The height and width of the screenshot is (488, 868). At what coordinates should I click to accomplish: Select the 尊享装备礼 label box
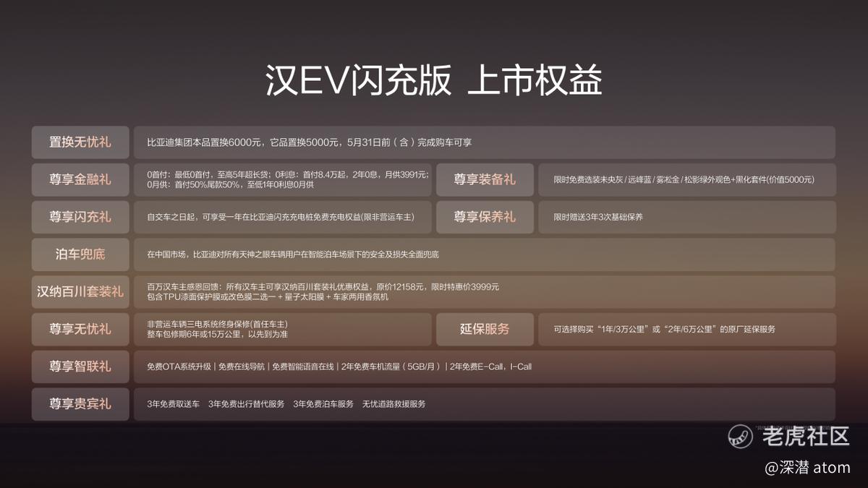(485, 180)
